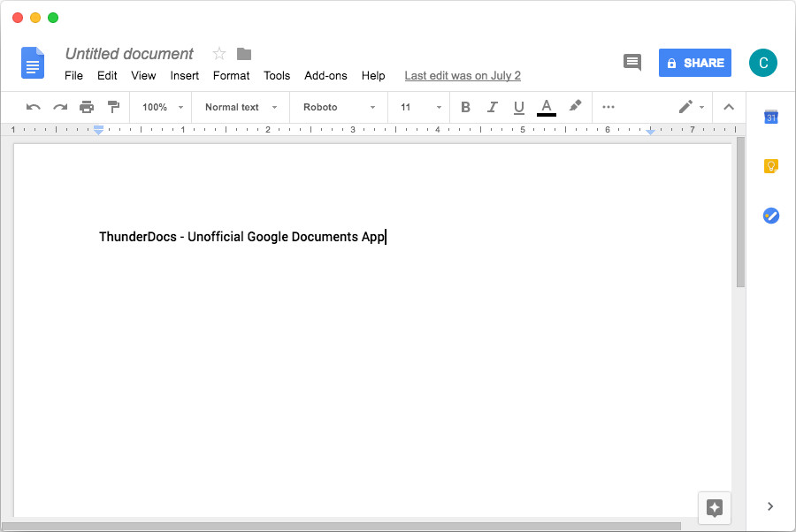
Task: Print the document
Action: 87,107
